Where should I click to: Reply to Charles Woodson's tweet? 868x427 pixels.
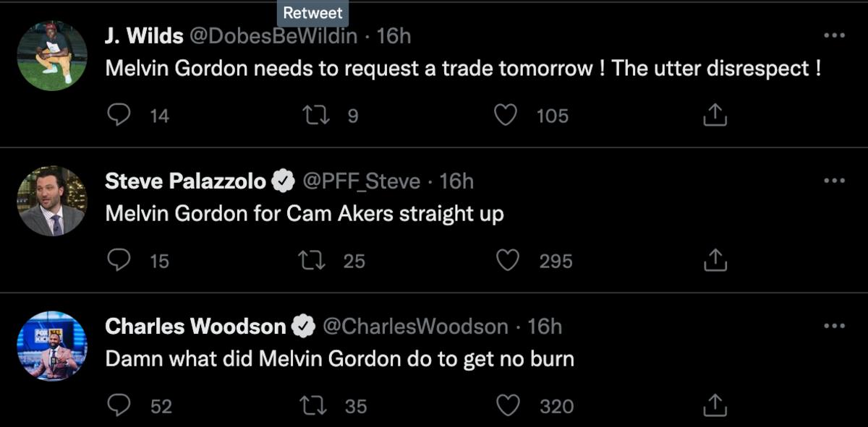tap(118, 405)
